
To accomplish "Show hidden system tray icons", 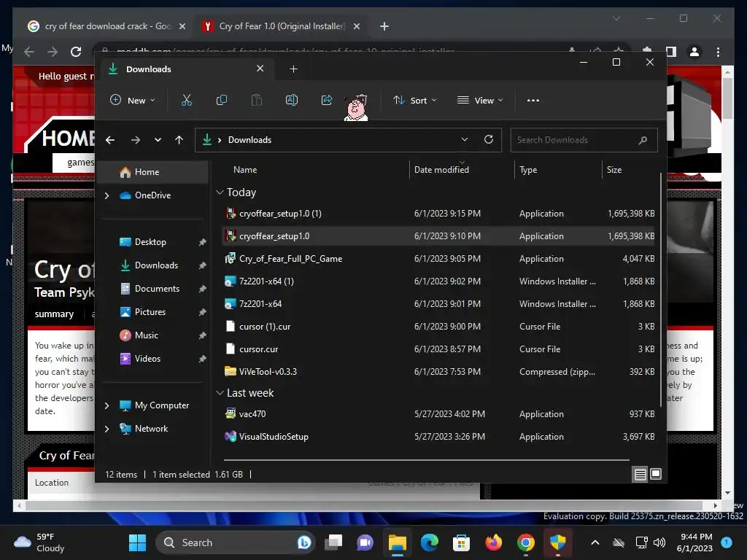I will pyautogui.click(x=595, y=542).
